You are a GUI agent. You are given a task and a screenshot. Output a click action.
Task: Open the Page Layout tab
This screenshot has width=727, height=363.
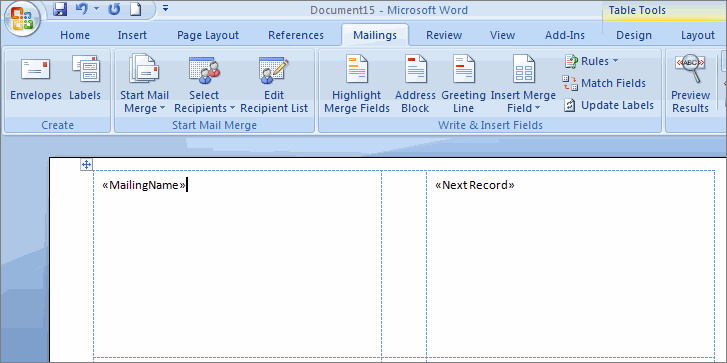(x=208, y=35)
